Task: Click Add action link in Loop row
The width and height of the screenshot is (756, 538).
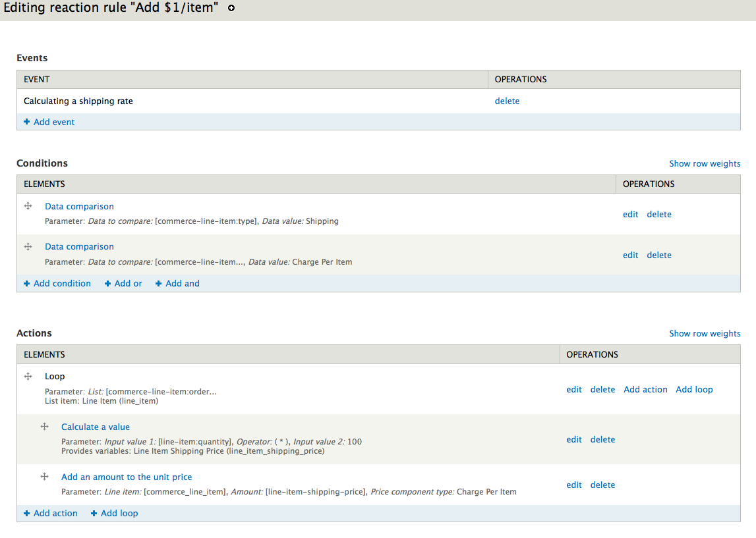Action: [x=645, y=389]
